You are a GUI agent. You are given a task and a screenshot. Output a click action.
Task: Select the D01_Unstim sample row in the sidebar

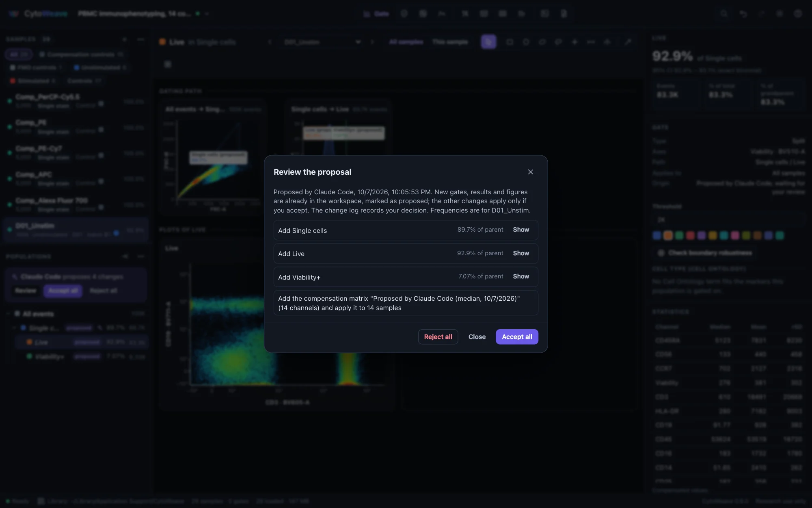76,230
